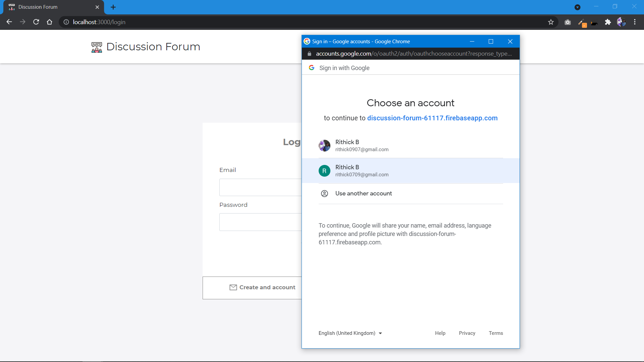Screen dimensions: 644x362
Task: Bookmark page with star icon
Action: click(551, 22)
